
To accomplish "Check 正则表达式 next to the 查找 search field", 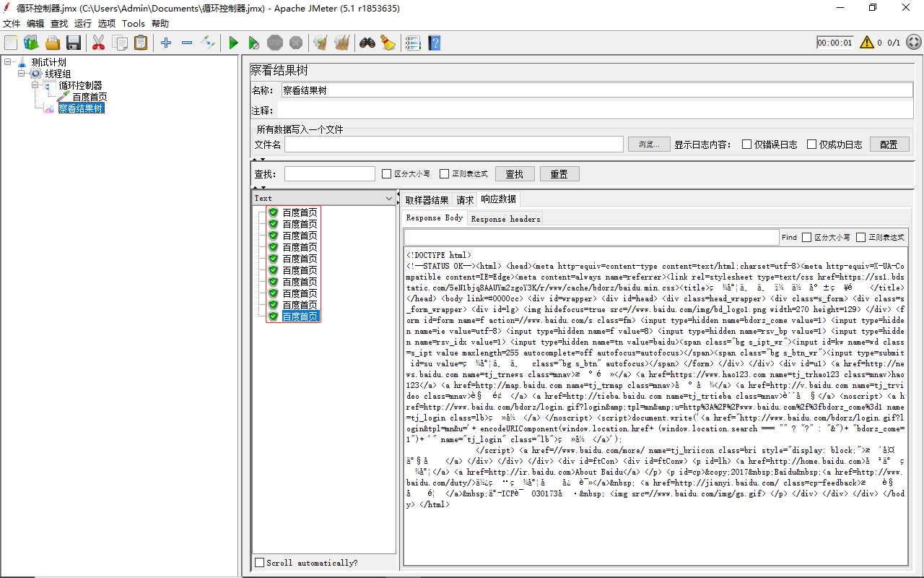I will (x=444, y=173).
